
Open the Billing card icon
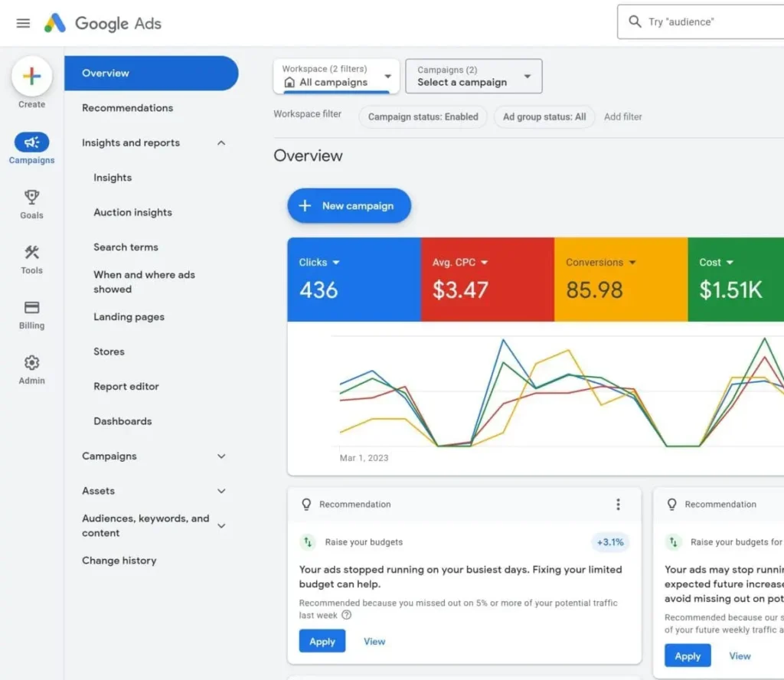(x=31, y=308)
